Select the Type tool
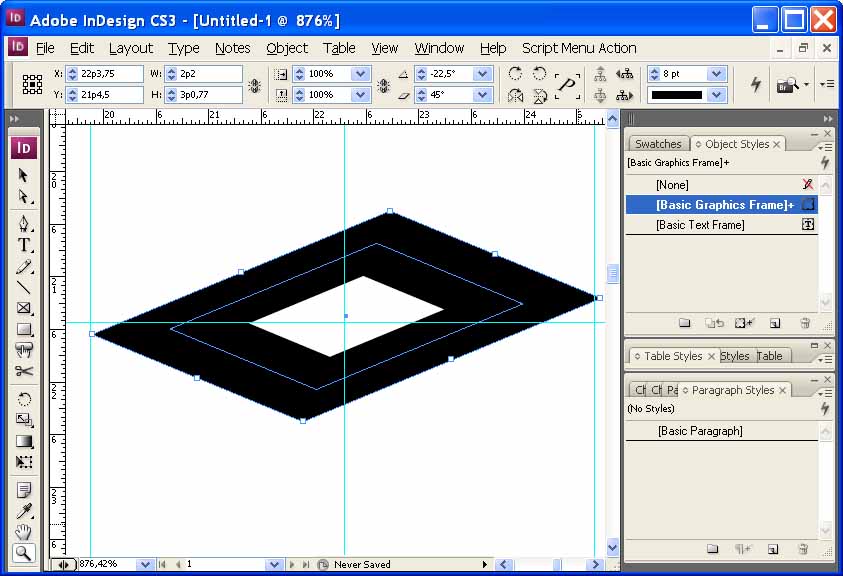 point(23,245)
